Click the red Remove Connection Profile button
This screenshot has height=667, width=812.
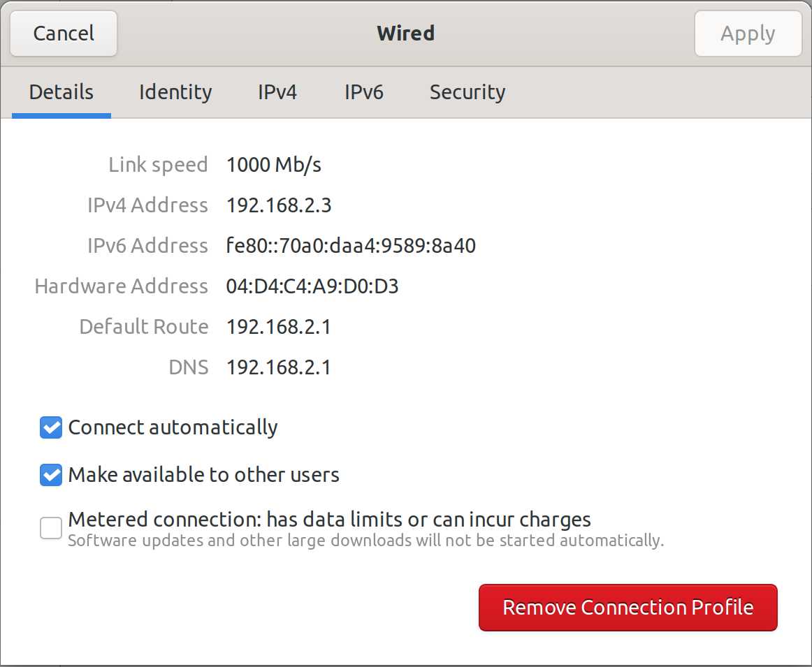point(628,608)
